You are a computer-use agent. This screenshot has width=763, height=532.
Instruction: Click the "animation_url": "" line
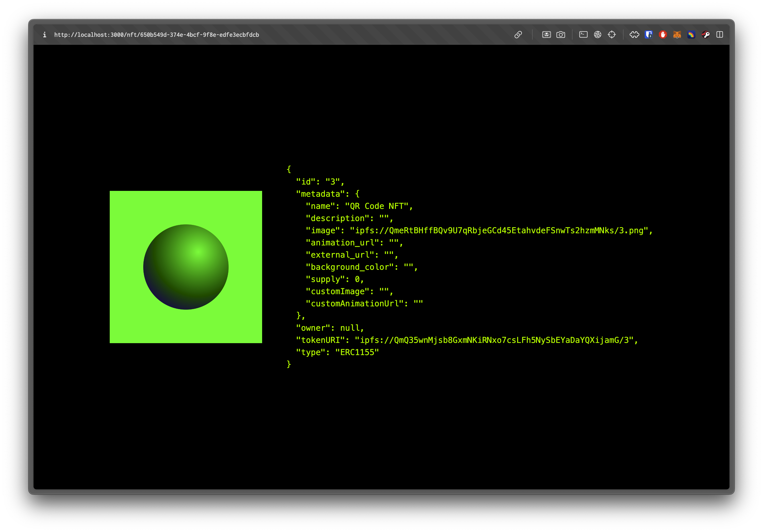pyautogui.click(x=354, y=243)
